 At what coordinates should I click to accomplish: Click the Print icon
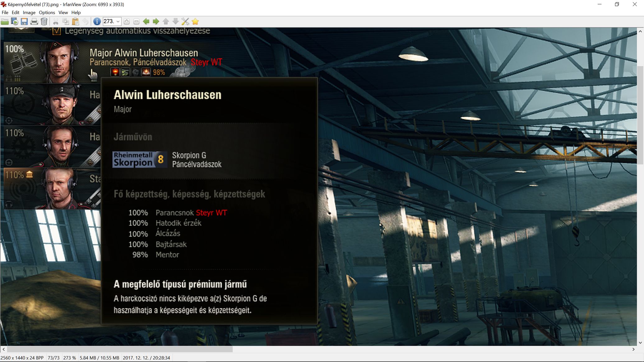coord(34,21)
